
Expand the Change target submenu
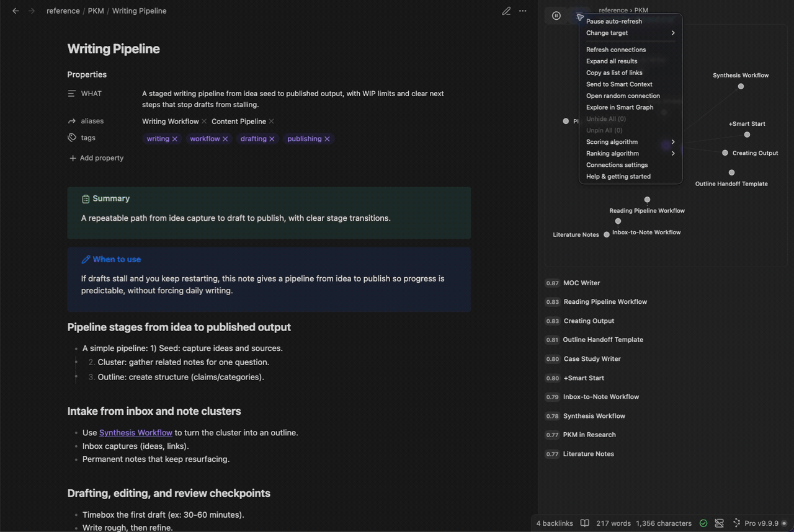pyautogui.click(x=630, y=33)
